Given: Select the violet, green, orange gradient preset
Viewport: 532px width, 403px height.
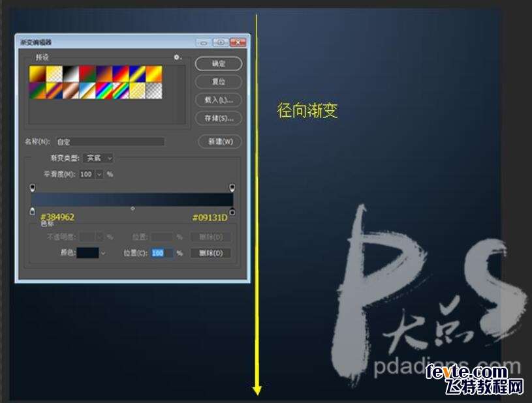Looking at the screenshot, I should click(x=37, y=91).
